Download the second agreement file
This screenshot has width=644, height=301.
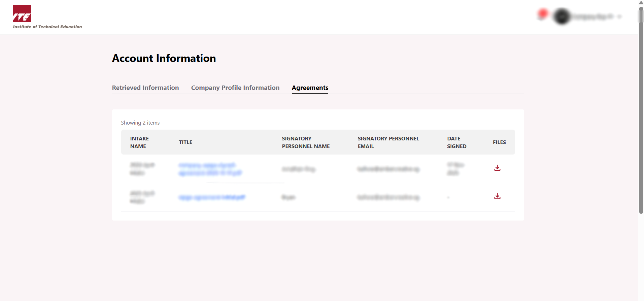click(x=497, y=196)
